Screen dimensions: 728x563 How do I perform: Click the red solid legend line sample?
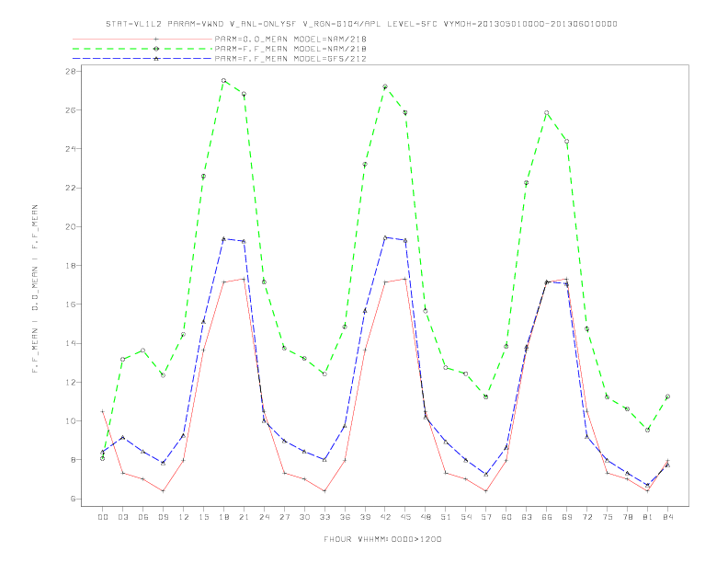[142, 39]
